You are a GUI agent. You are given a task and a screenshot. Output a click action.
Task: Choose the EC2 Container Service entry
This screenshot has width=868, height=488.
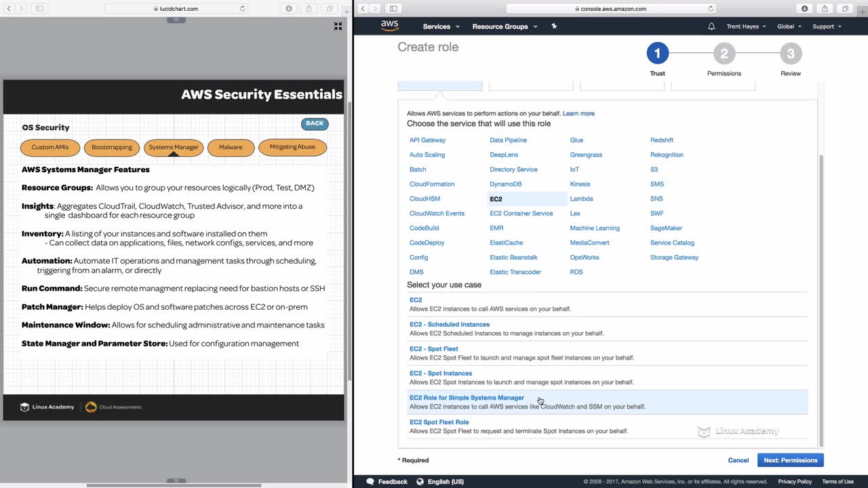[521, 213]
